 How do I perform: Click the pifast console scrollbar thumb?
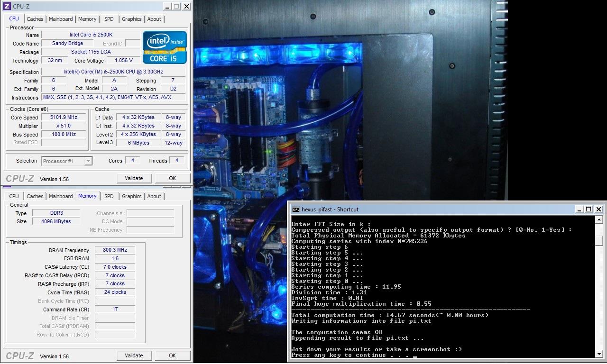598,240
